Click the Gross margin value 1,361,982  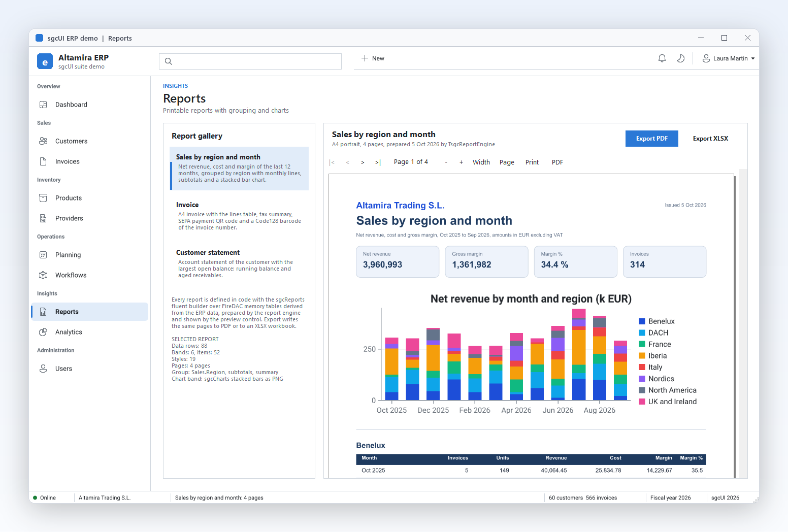point(472,264)
